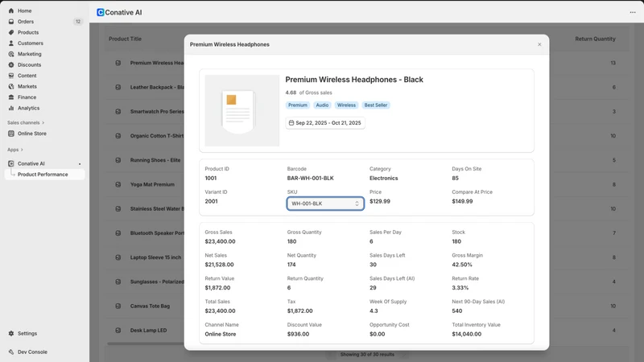The width and height of the screenshot is (644, 362).
Task: Click the pin dot next to Conative AI
Action: 80,164
